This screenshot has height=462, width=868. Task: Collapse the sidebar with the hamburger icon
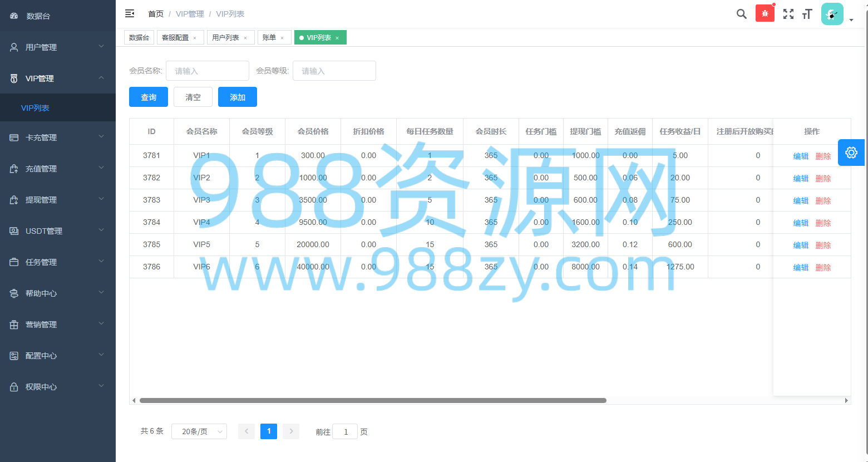click(130, 13)
